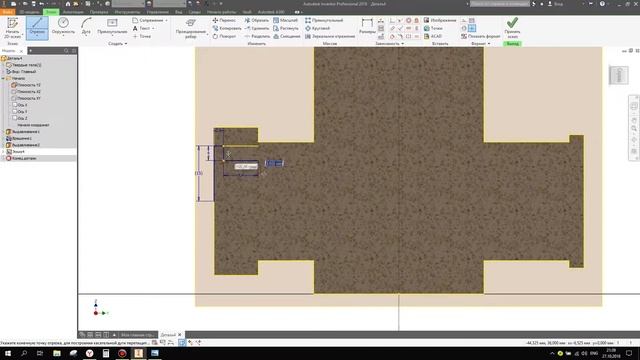Click the Круговой pattern tool

[x=318, y=28]
